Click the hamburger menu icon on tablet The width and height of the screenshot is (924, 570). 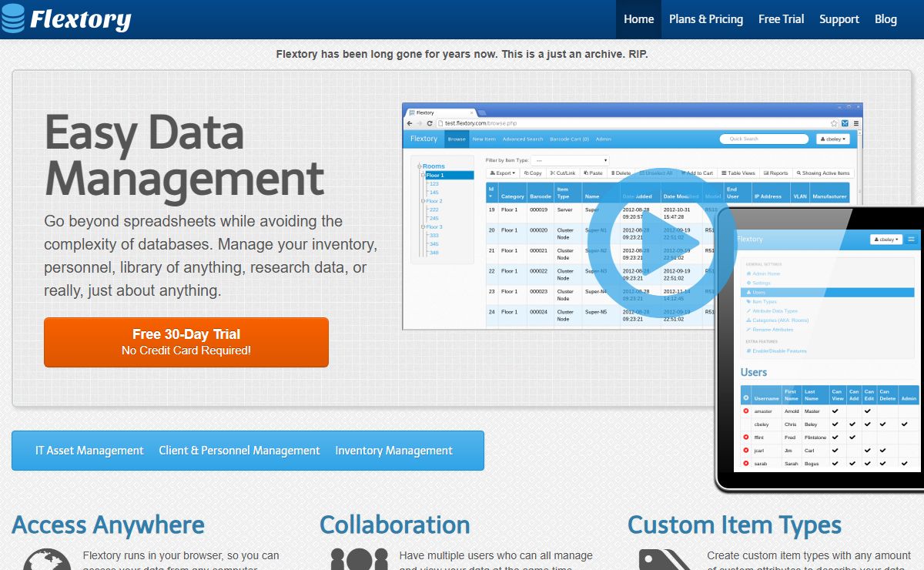click(x=912, y=240)
